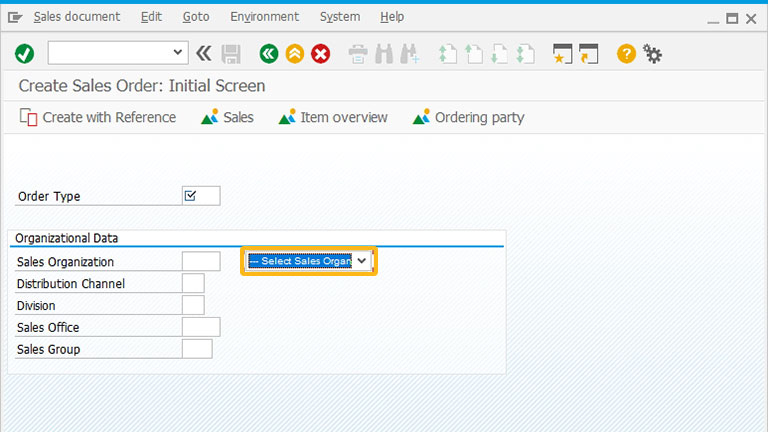This screenshot has height=432, width=768.
Task: Click the Print icon
Action: [358, 54]
